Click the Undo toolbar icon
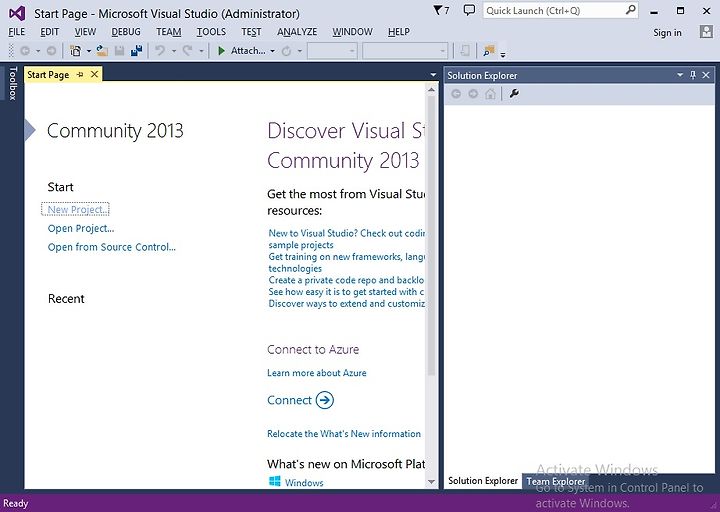Screen dimensions: 720x512 [x=160, y=51]
